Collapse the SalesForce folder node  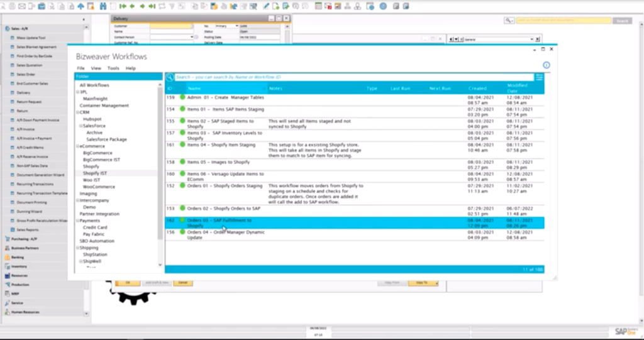point(81,126)
